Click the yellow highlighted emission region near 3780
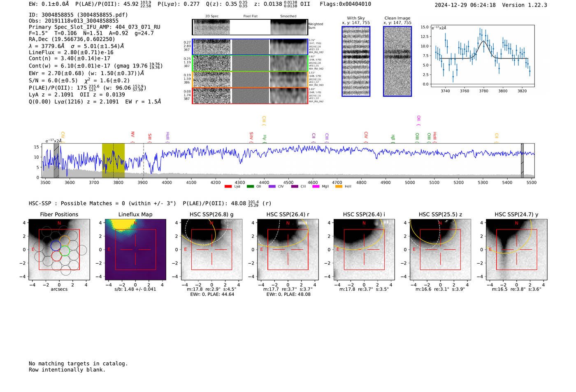The height and width of the screenshot is (392, 576). 113,160
